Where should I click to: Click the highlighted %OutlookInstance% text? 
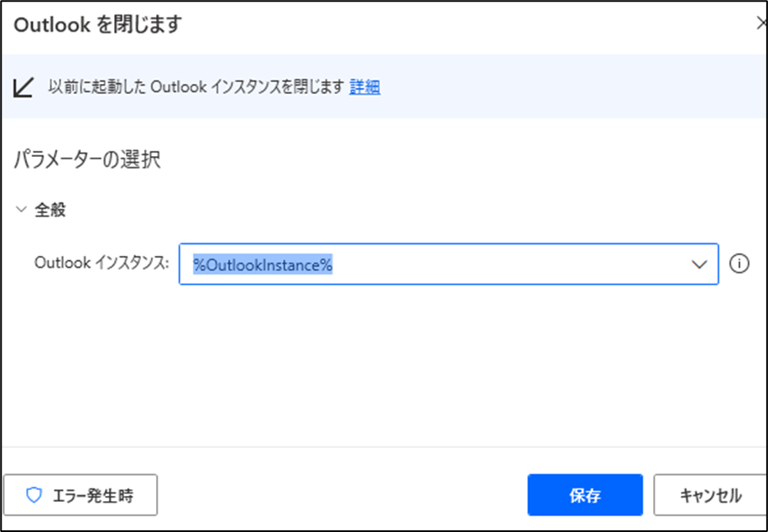click(263, 264)
